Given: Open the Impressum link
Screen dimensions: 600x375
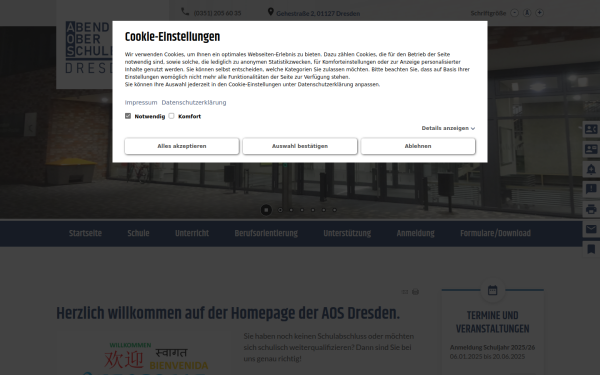Looking at the screenshot, I should pos(141,103).
